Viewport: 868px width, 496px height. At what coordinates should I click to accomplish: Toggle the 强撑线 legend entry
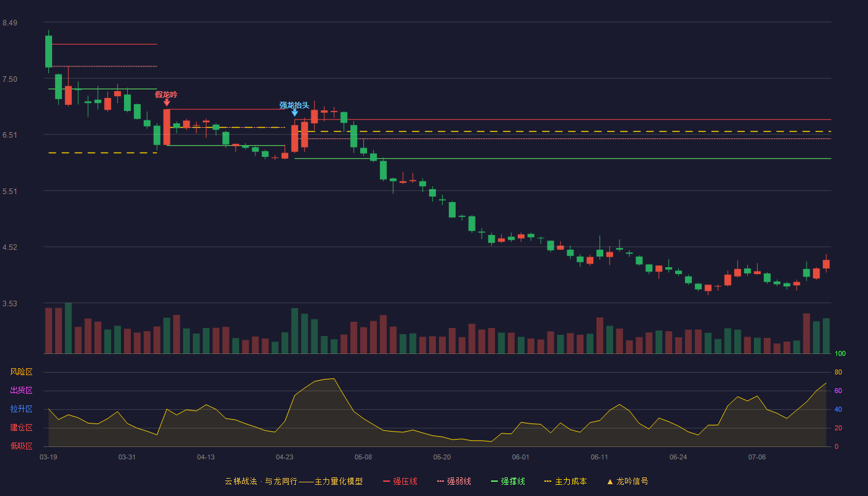coord(508,481)
